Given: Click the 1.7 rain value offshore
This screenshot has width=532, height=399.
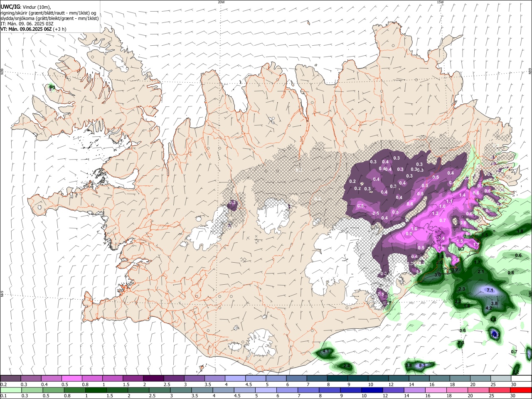Looking at the screenshot, I should click(x=478, y=262).
